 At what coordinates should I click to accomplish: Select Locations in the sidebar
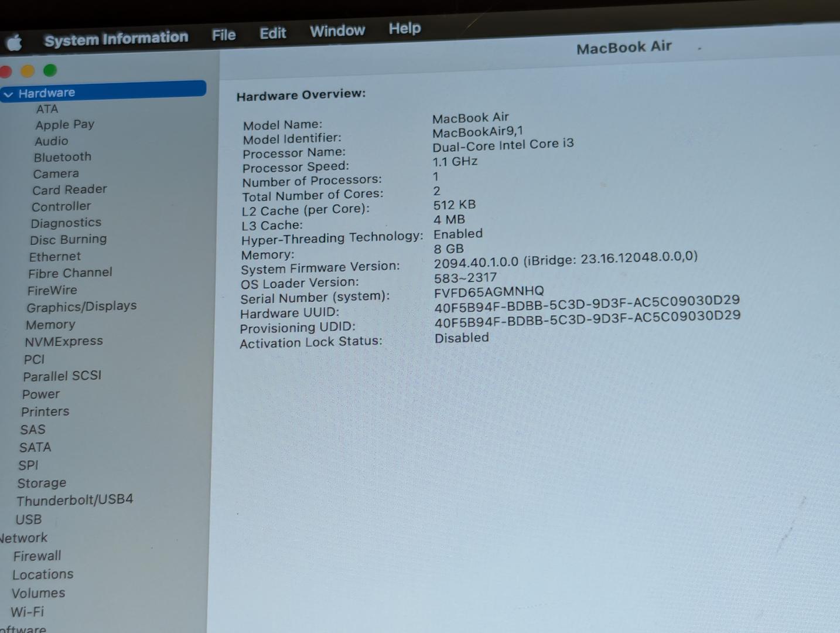[x=43, y=574]
